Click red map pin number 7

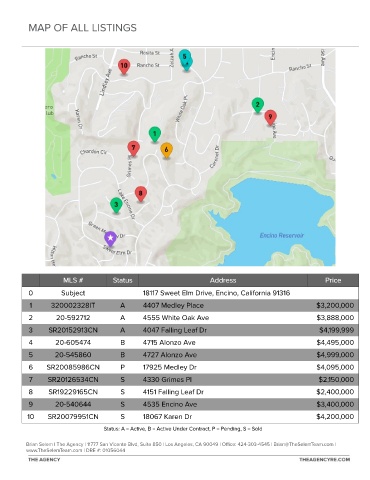click(x=133, y=148)
